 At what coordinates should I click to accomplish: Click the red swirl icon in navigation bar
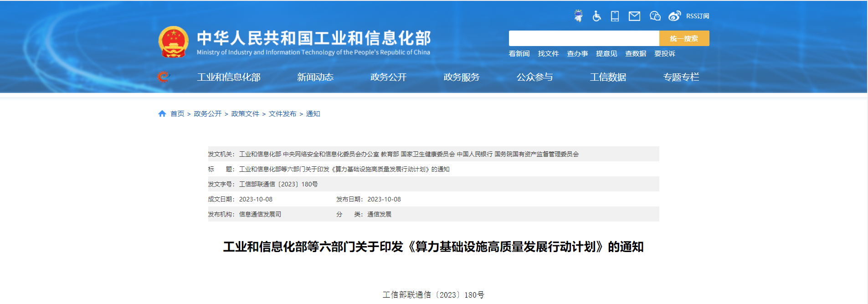point(163,77)
